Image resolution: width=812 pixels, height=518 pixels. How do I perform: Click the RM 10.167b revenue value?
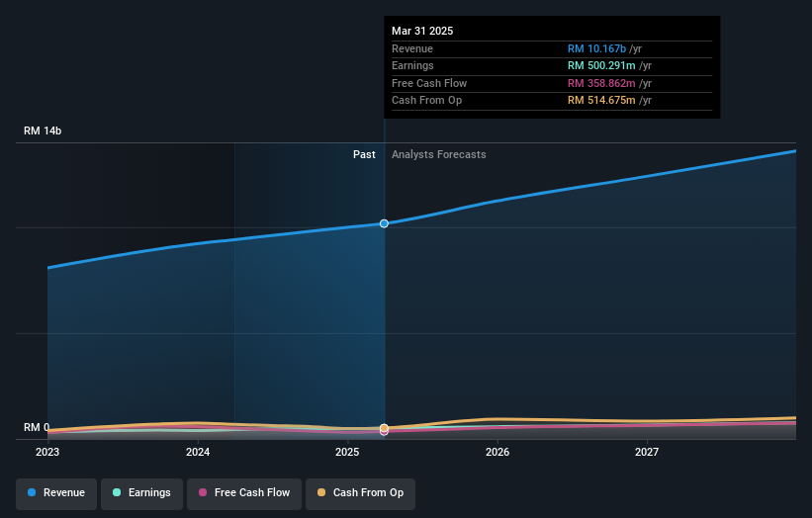pos(596,48)
